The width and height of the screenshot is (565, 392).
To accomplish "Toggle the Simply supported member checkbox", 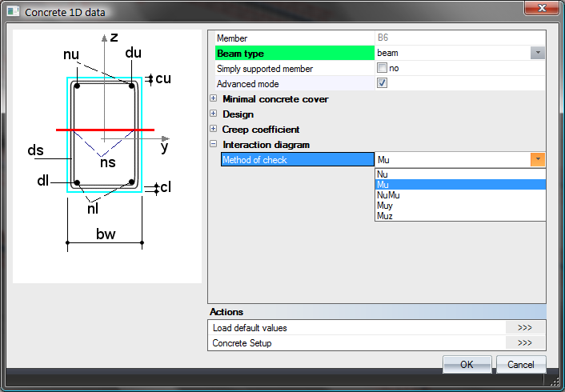I will pos(382,69).
